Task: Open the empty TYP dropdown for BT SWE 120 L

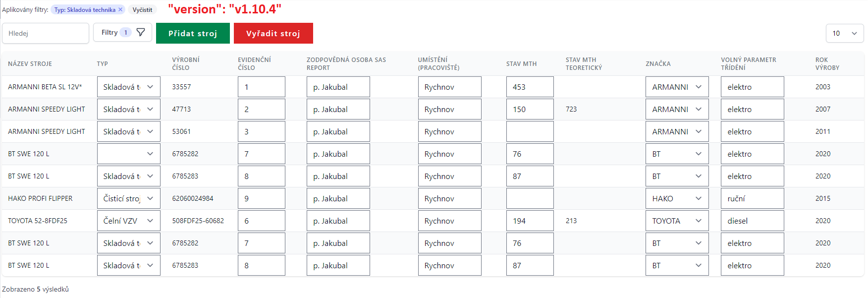Action: pos(128,153)
